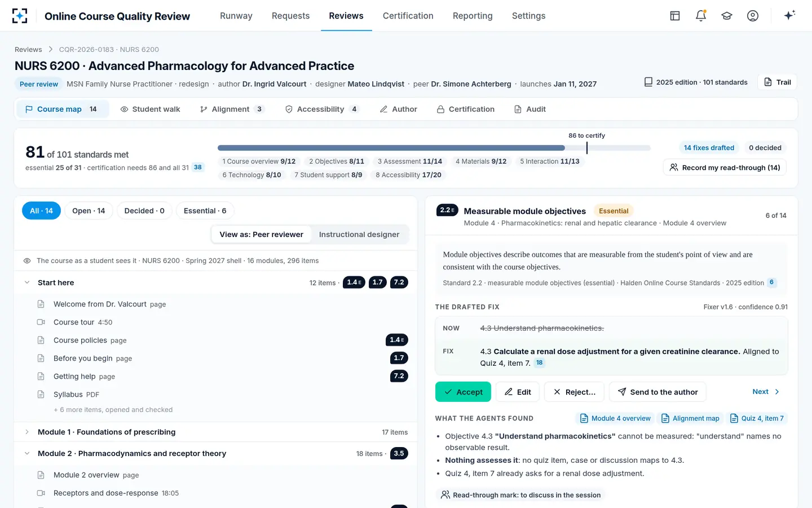The image size is (812, 508).
Task: Click the Read-through mark note
Action: pyautogui.click(x=520, y=495)
